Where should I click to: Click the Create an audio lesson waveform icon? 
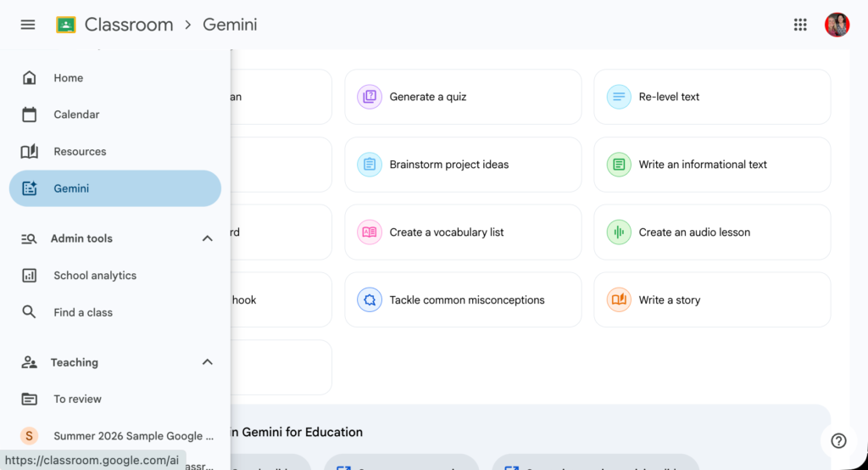[619, 232]
